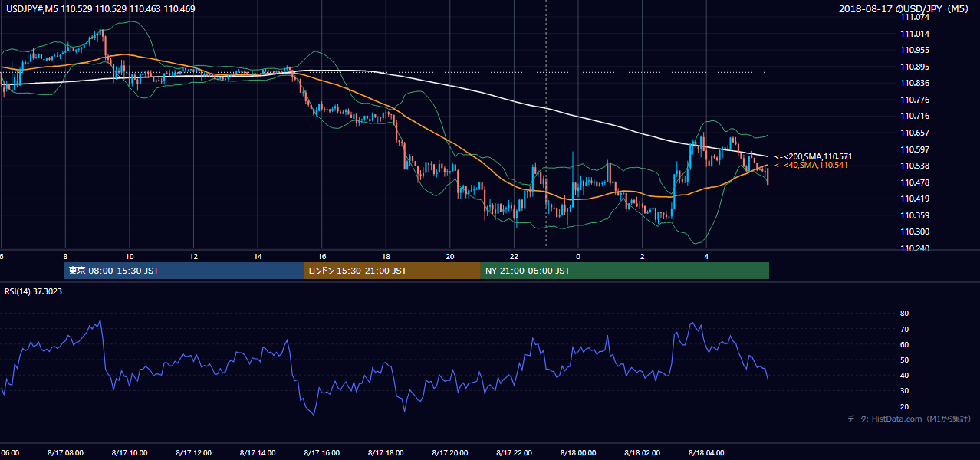Screen dimensions: 980x460
Task: Click the 110.419 price axis label
Action: 915,199
